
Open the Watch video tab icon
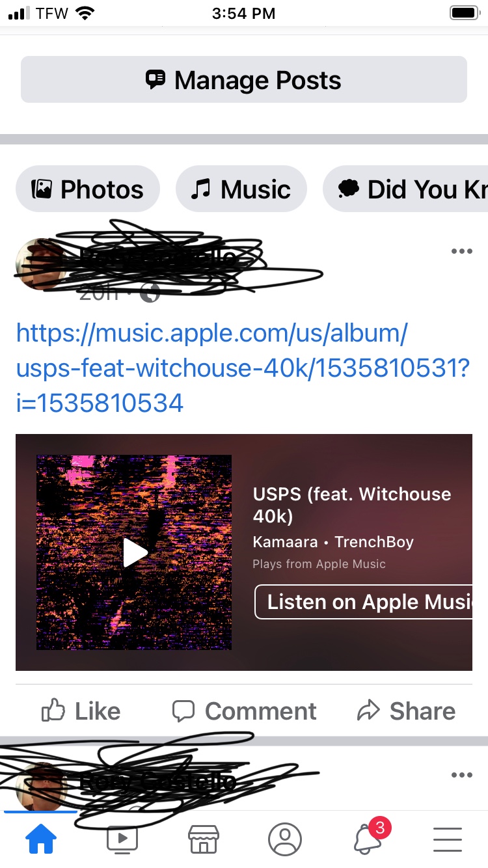(x=122, y=839)
